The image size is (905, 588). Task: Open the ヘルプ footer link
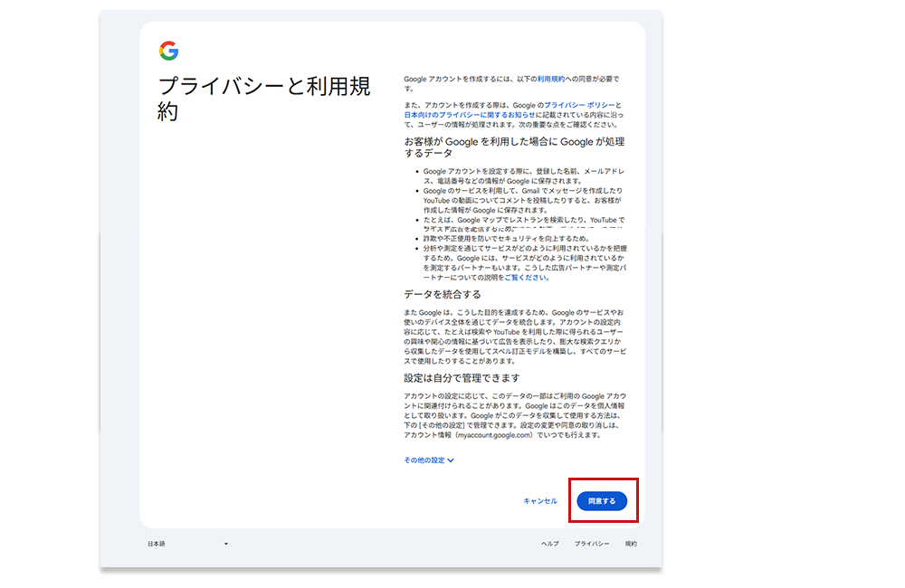(x=550, y=544)
